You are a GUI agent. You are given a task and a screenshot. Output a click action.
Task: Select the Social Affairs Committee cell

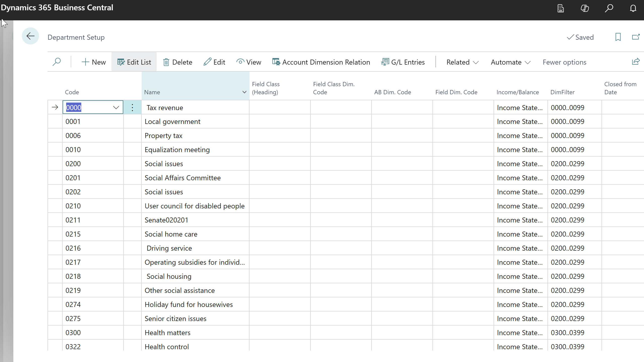coord(195,178)
